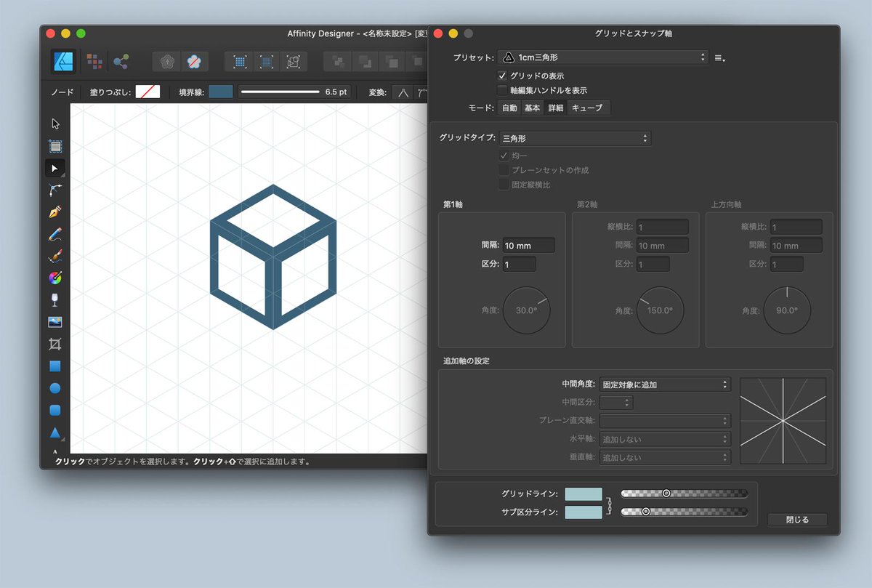The image size is (872, 588).
Task: Switch to Pixel persona icon
Action: point(94,62)
